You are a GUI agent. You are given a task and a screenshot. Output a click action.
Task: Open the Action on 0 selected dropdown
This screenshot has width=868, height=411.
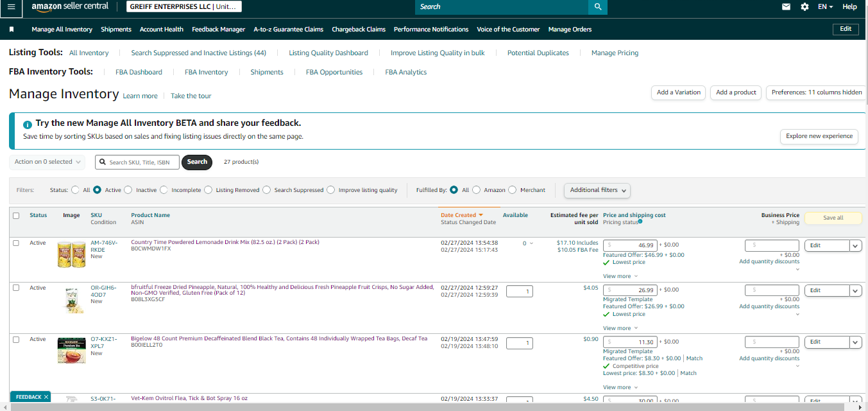pos(47,162)
